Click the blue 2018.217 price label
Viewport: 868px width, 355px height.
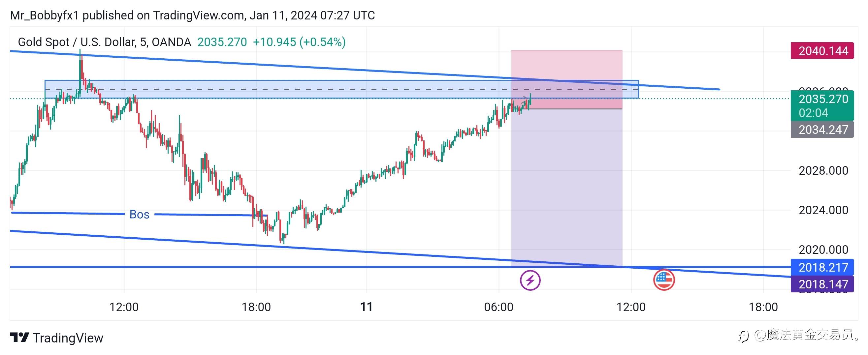[822, 267]
